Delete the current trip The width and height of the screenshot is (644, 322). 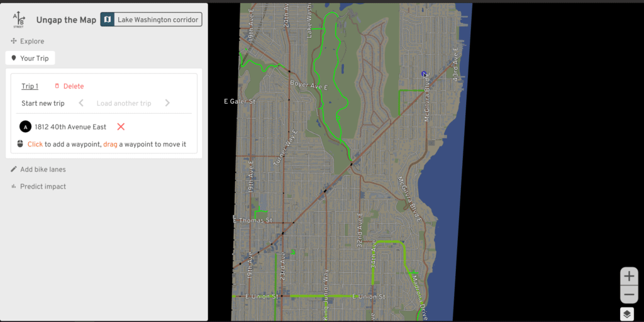tap(69, 86)
